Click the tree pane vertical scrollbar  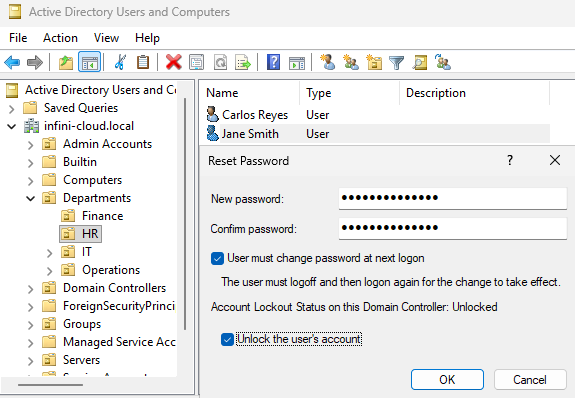coord(185,213)
